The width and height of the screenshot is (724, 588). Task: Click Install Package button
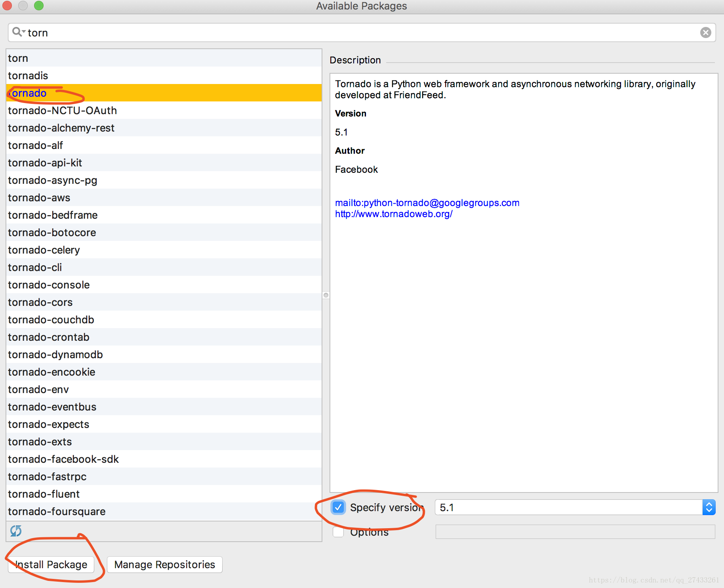tap(51, 565)
